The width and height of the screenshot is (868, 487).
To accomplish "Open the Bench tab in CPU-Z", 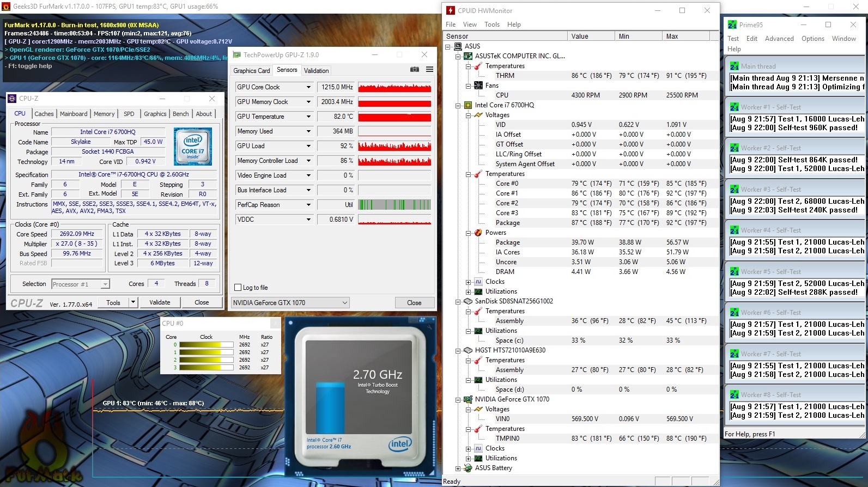I will 181,114.
